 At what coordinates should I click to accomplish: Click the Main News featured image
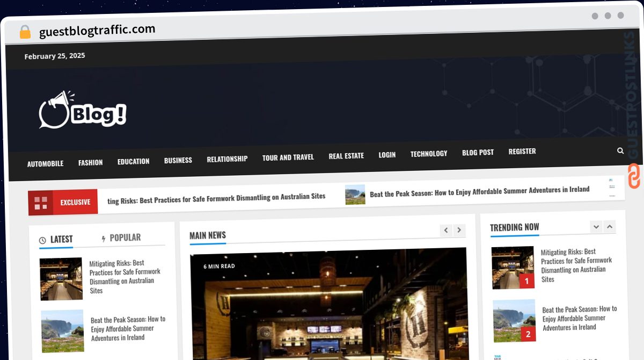click(329, 304)
